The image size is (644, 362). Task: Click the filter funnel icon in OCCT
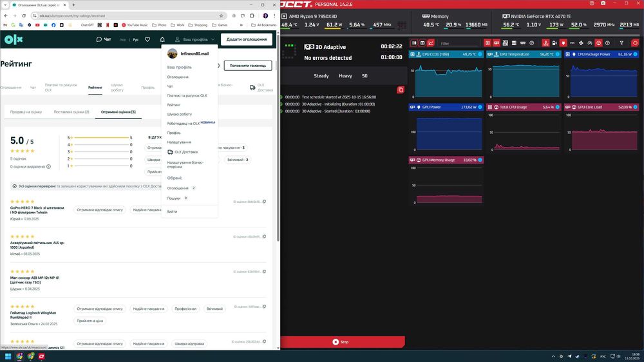tap(621, 43)
